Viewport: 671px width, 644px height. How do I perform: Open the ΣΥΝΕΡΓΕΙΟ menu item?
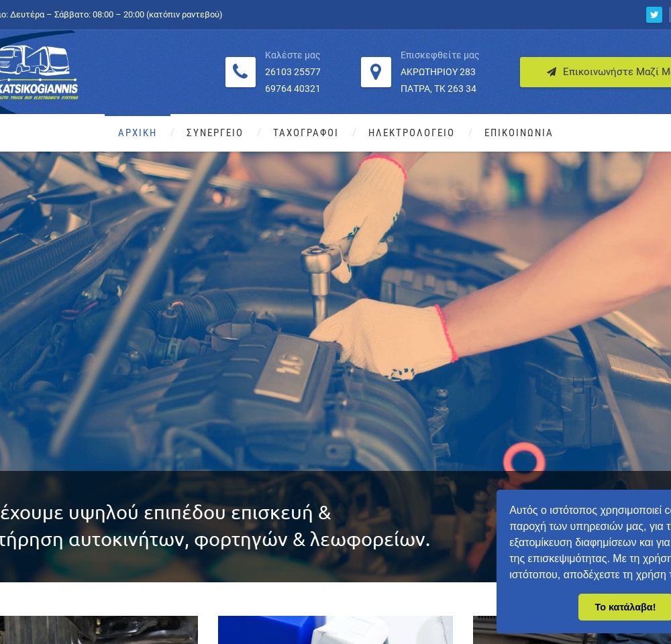point(215,133)
